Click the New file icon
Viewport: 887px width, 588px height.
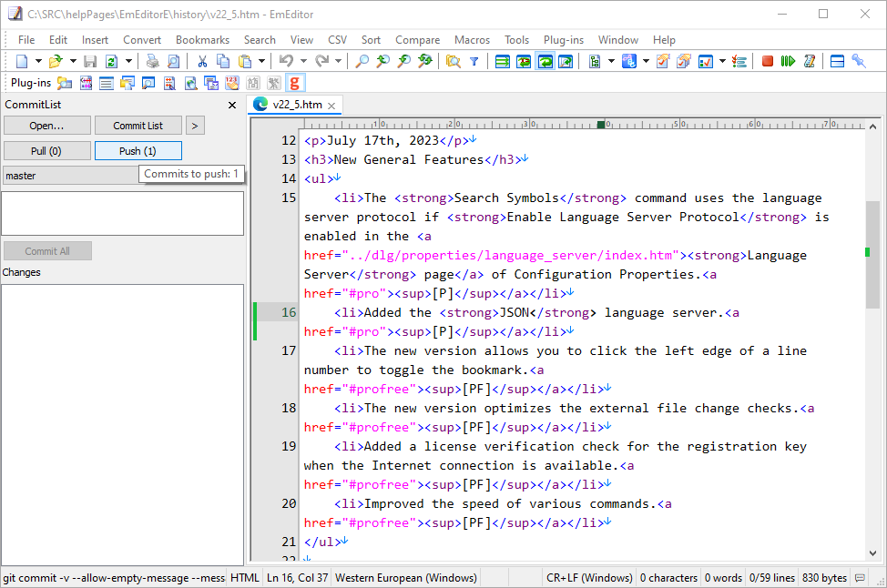coord(22,61)
